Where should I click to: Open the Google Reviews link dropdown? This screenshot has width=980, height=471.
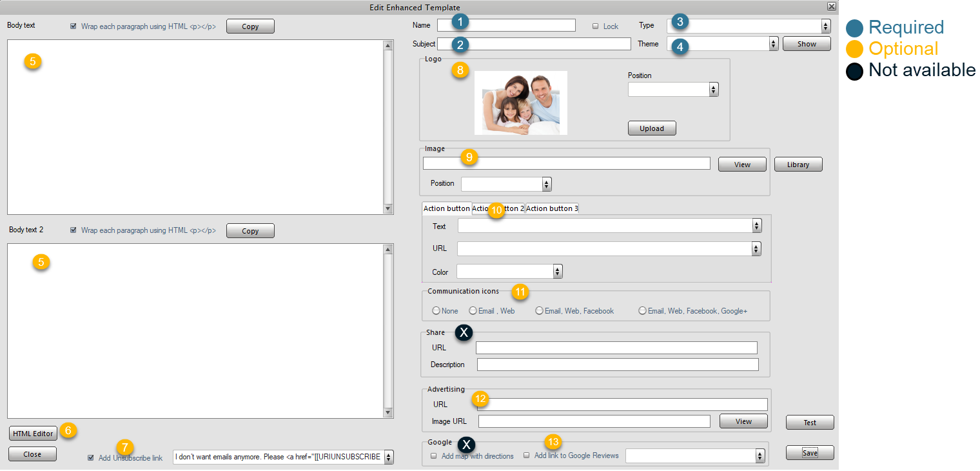(x=759, y=456)
